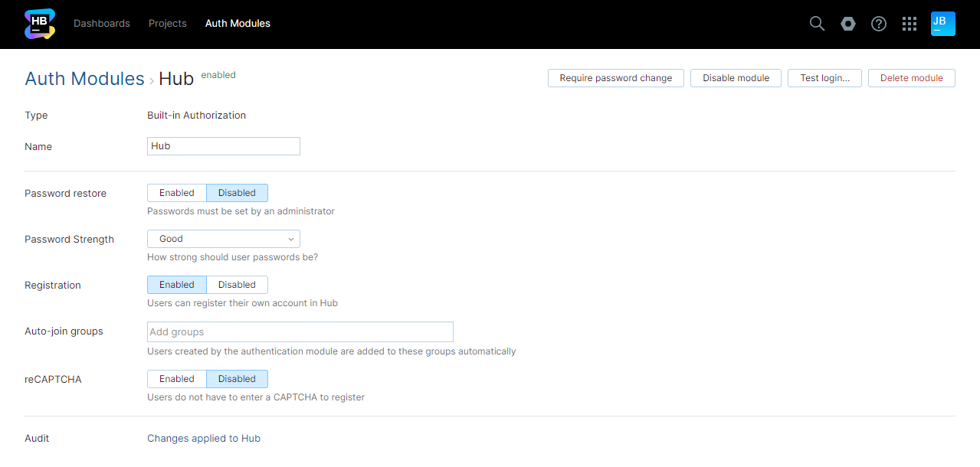This screenshot has width=980, height=467.
Task: Click the JB avatar icon
Action: pos(942,24)
